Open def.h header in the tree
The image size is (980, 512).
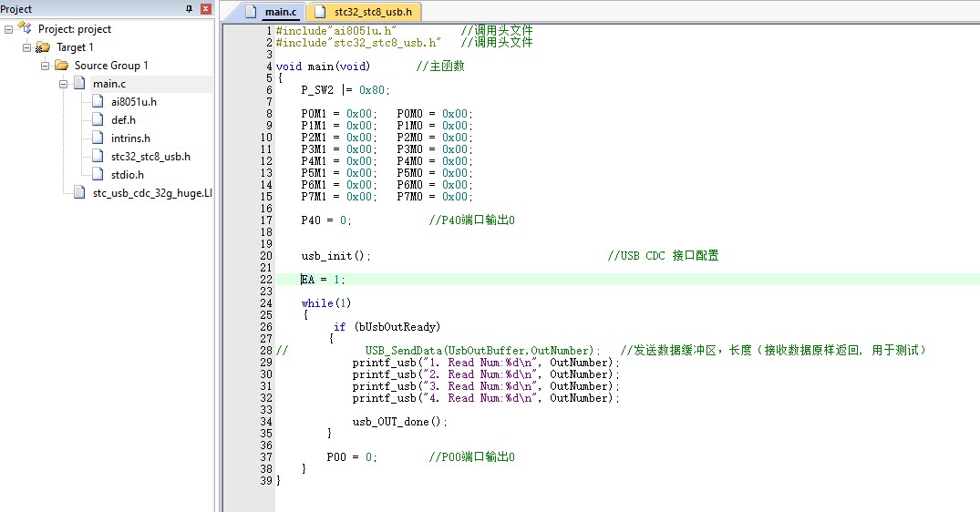click(x=123, y=119)
